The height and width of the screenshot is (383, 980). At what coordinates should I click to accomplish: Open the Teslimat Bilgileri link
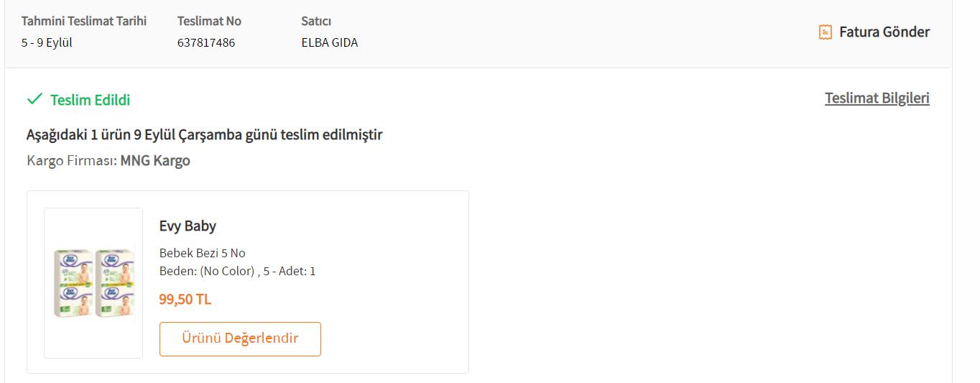tap(877, 98)
